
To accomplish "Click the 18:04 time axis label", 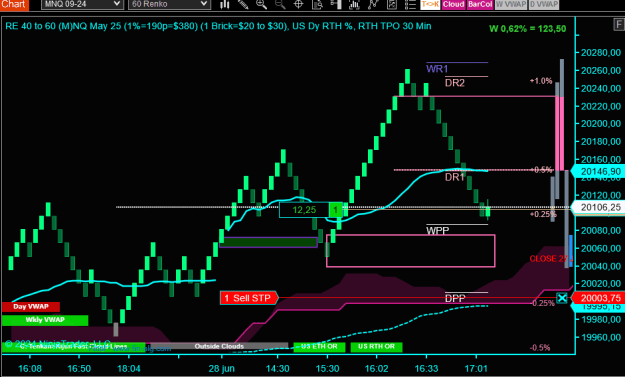I will tap(129, 368).
